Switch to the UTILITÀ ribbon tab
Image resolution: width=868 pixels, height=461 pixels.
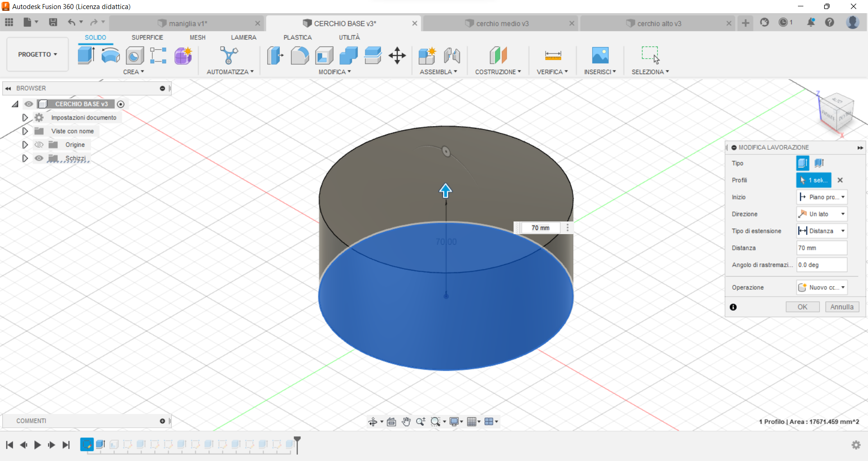[x=349, y=38]
